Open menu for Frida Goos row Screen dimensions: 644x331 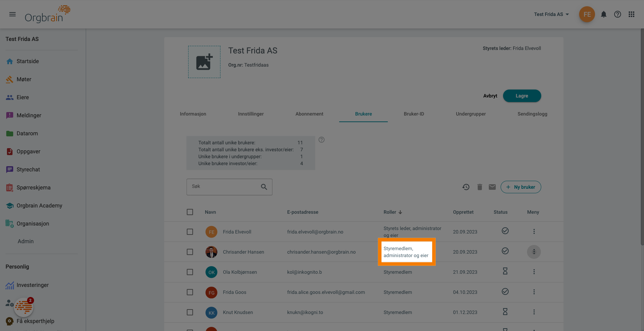(534, 292)
